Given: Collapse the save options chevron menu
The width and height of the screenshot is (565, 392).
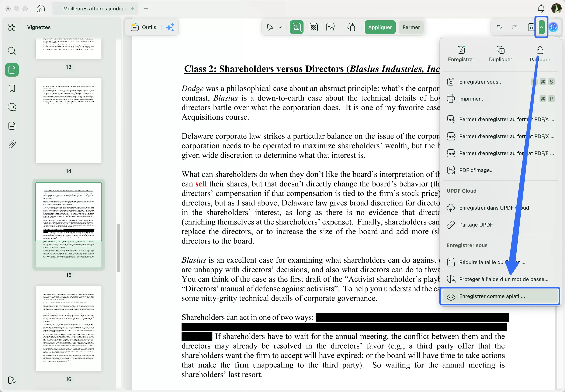Looking at the screenshot, I should 541,27.
